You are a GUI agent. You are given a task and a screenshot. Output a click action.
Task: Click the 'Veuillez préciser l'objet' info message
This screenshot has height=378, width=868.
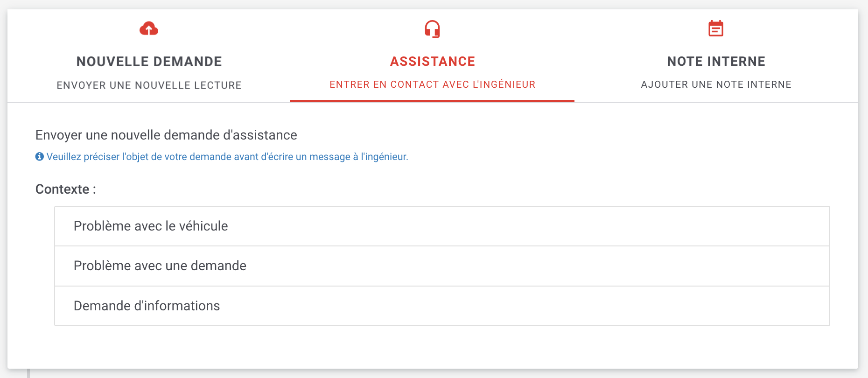click(x=227, y=157)
